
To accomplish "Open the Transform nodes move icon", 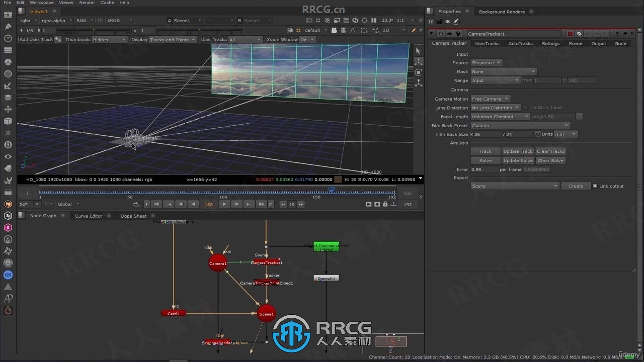I will pos(8,109).
